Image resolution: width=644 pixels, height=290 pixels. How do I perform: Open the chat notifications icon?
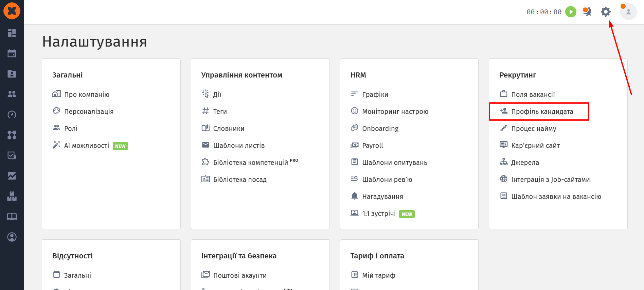(587, 12)
